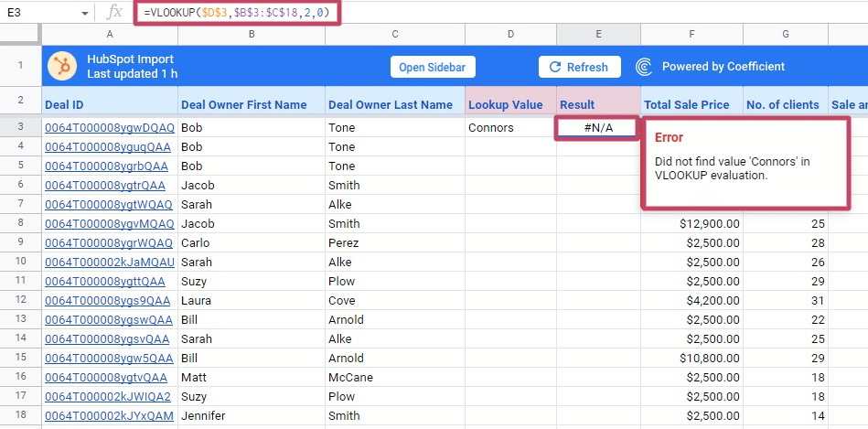This screenshot has width=868, height=429.
Task: Open Deal ID link 0064T000002kJaMQAU
Action: click(x=109, y=263)
